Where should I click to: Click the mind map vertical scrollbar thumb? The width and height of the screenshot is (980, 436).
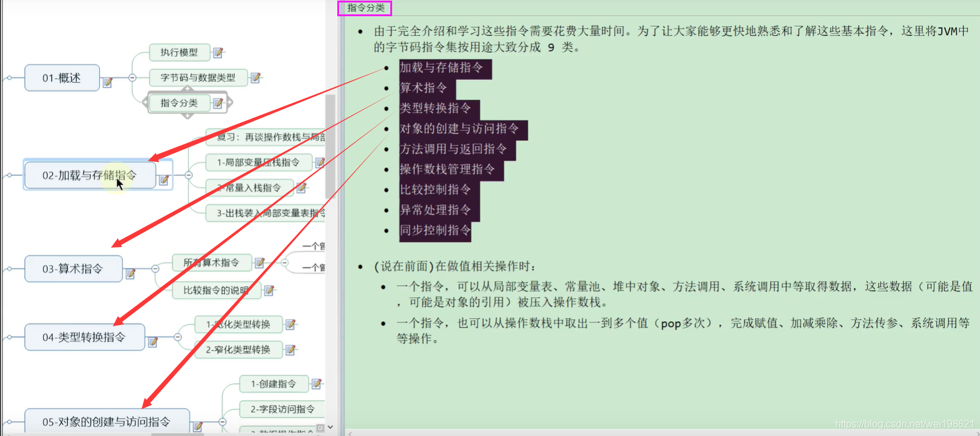(x=330, y=147)
